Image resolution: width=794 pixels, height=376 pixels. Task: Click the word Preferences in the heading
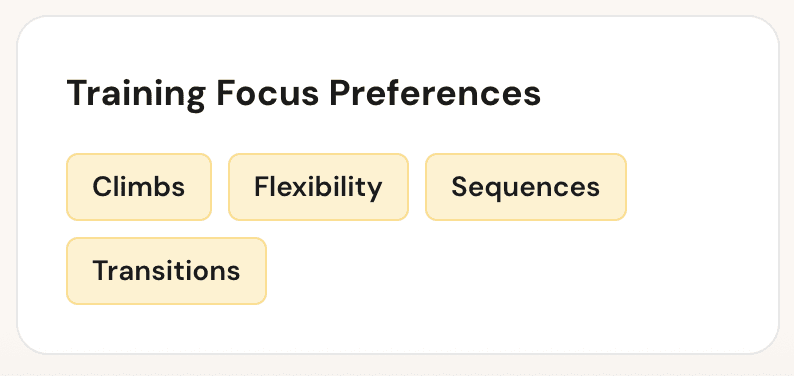435,94
